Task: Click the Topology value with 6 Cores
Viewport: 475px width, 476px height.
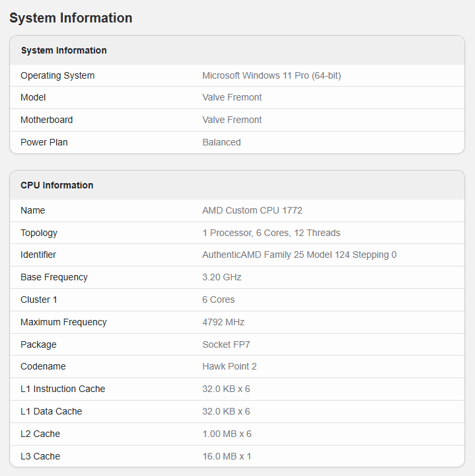Action: coord(271,233)
